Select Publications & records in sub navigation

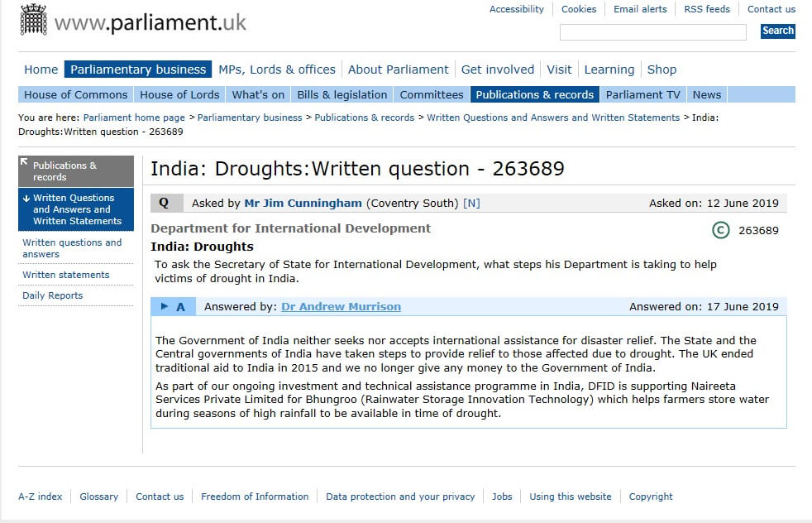tap(534, 95)
